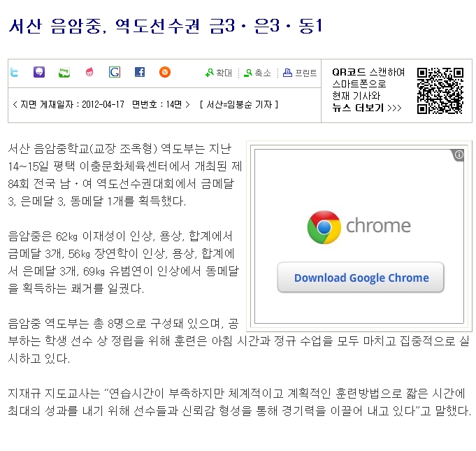Click the purple me2day share icon
The width and height of the screenshot is (476, 451).
(39, 72)
